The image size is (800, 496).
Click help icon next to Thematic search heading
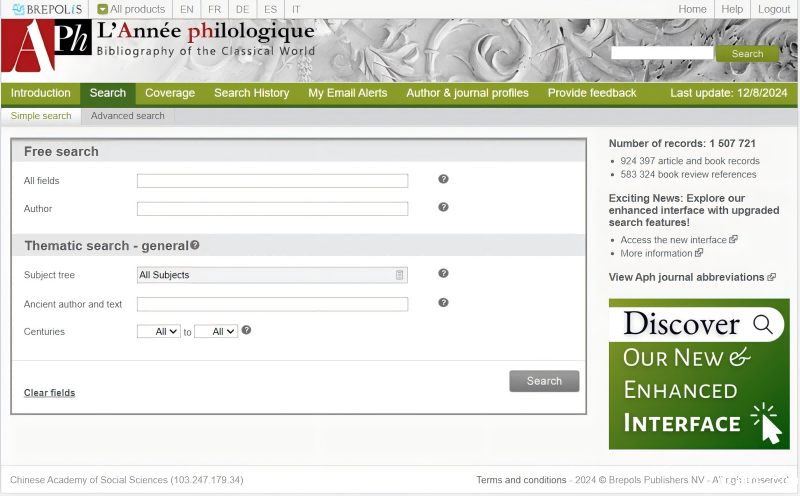195,245
